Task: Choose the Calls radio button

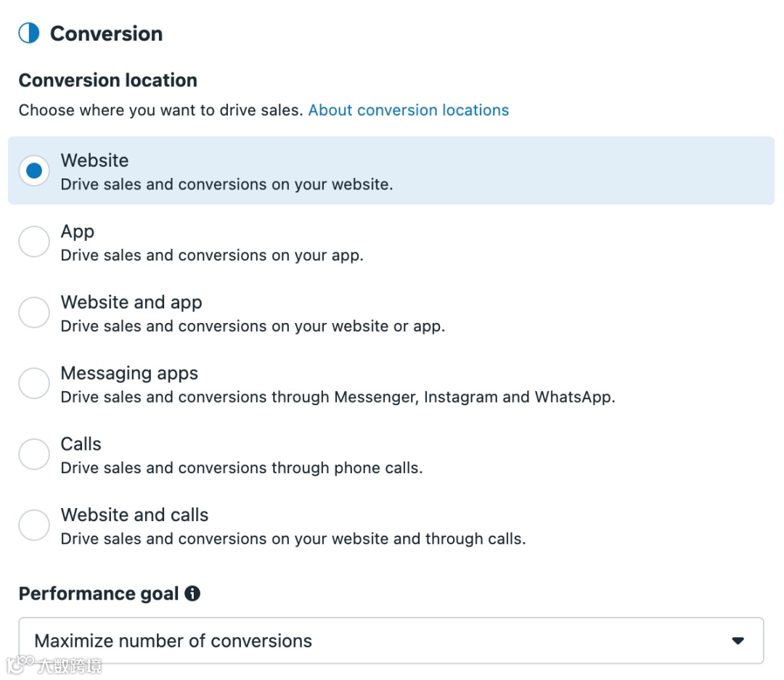Action: point(34,454)
